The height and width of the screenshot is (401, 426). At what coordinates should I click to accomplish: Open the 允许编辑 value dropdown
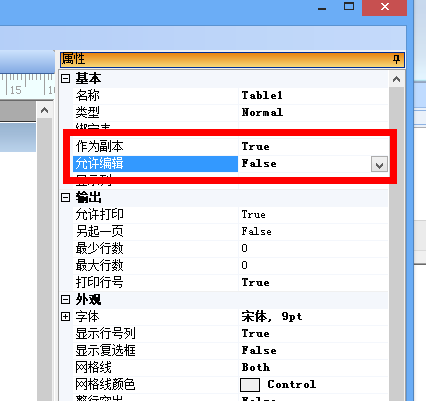[x=379, y=164]
